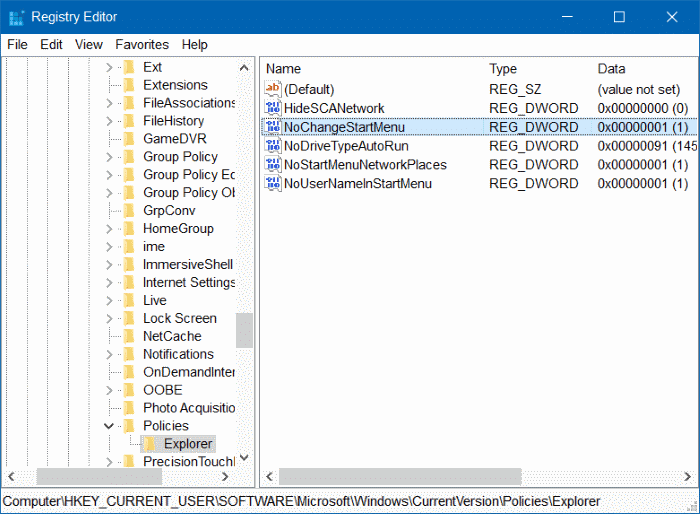
Task: Click the REG_SZ type cell
Action: [515, 89]
